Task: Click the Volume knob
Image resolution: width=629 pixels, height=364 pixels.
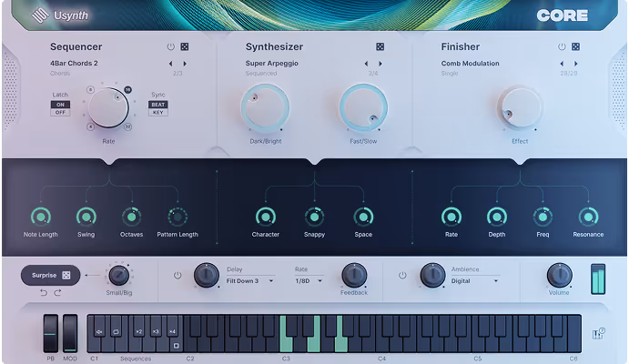Action: click(x=559, y=275)
